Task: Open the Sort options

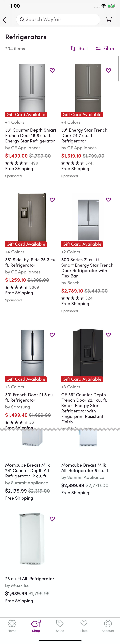Action: pyautogui.click(x=79, y=48)
